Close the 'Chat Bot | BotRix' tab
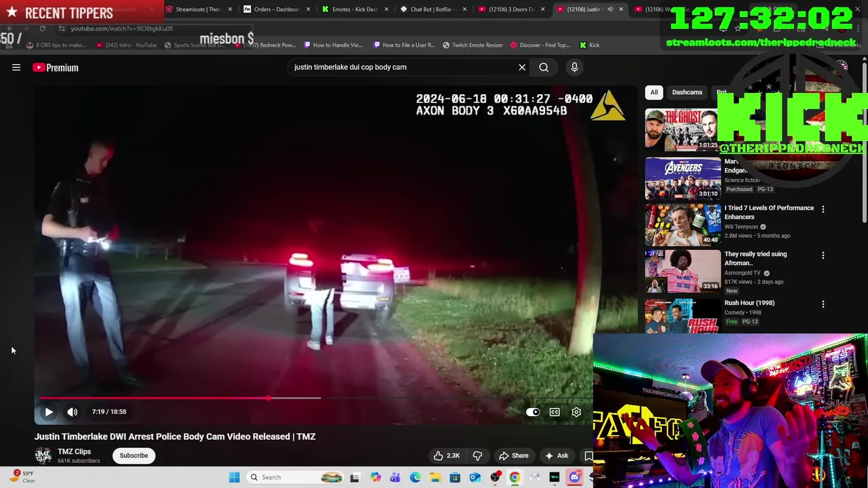868x488 pixels. 465,9
